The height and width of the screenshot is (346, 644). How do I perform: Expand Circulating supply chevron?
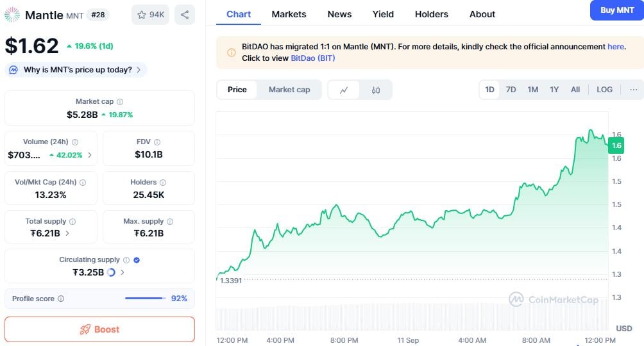(x=123, y=272)
